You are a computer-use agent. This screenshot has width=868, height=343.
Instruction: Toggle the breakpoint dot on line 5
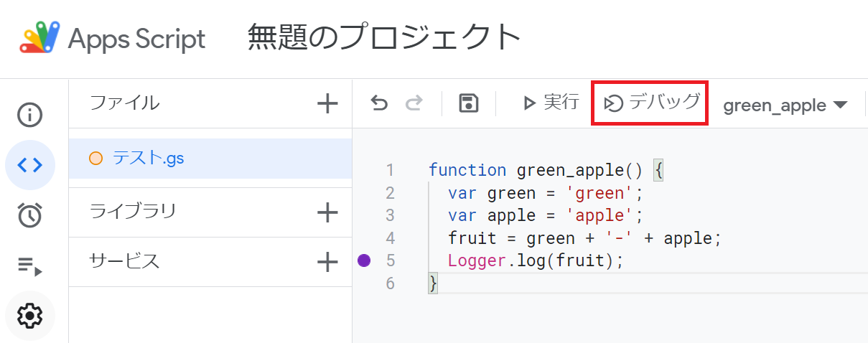click(x=364, y=260)
